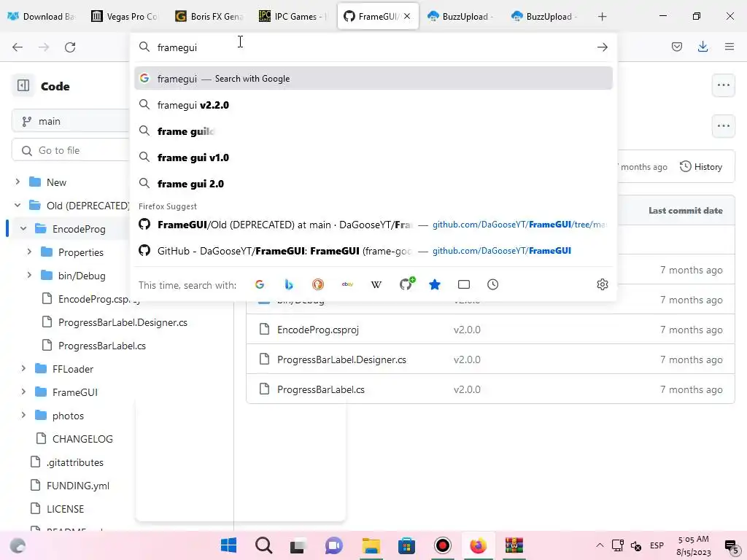The width and height of the screenshot is (747, 560).
Task: Select FUNDING.yml in file tree
Action: 78,486
